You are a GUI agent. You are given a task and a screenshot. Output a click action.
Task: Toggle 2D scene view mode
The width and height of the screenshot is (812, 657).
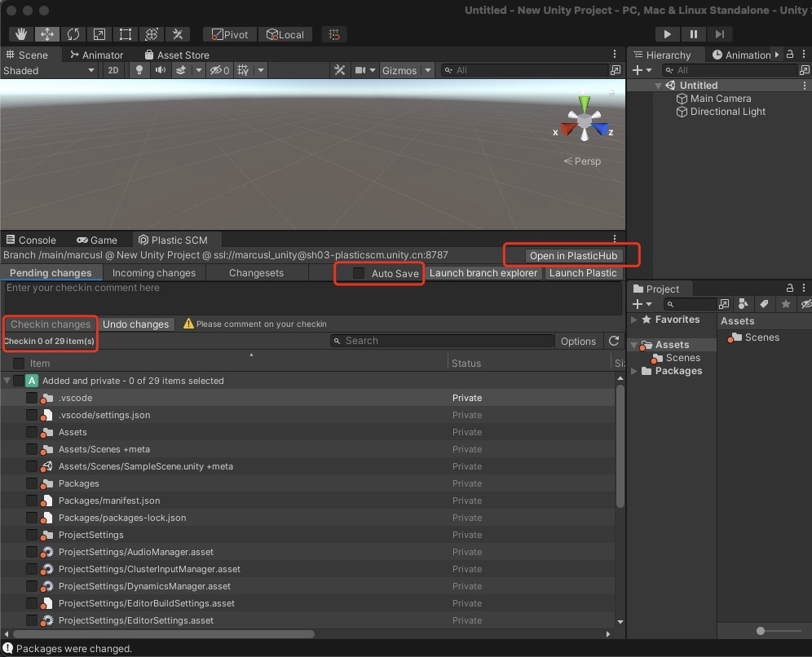113,70
